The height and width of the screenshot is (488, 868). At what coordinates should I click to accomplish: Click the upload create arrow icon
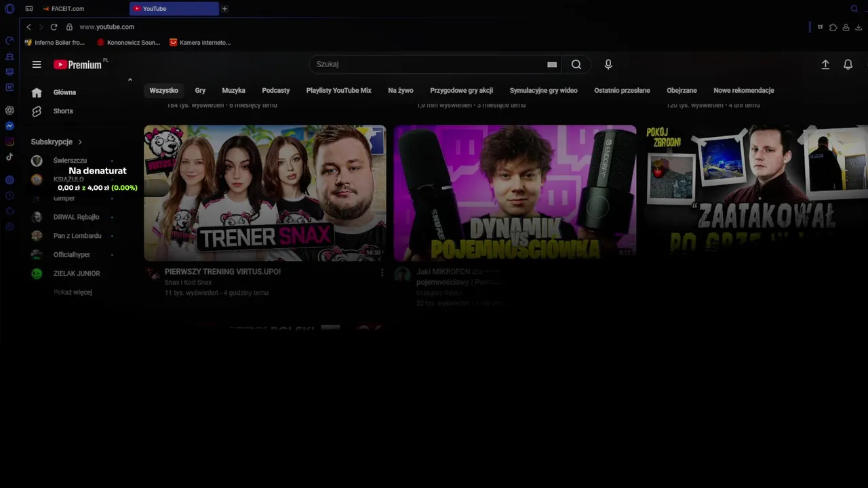tap(825, 64)
